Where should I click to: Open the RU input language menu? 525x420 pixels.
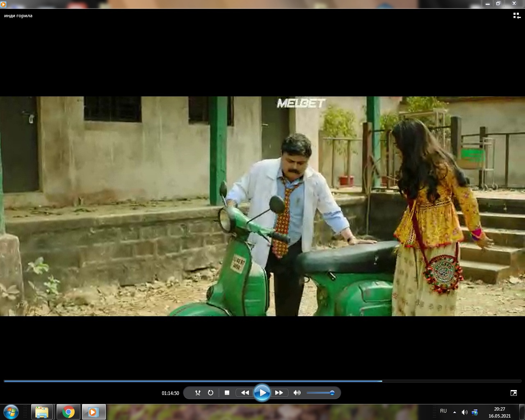pos(443,411)
